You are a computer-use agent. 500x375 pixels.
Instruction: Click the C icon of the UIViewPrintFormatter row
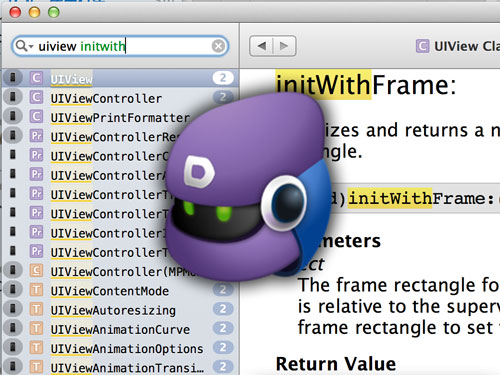pyautogui.click(x=36, y=117)
